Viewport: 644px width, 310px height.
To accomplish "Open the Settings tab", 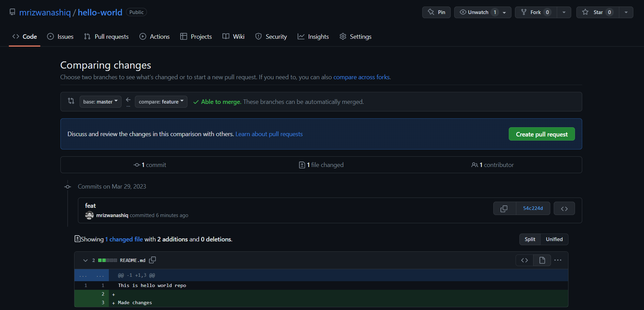I will point(356,36).
